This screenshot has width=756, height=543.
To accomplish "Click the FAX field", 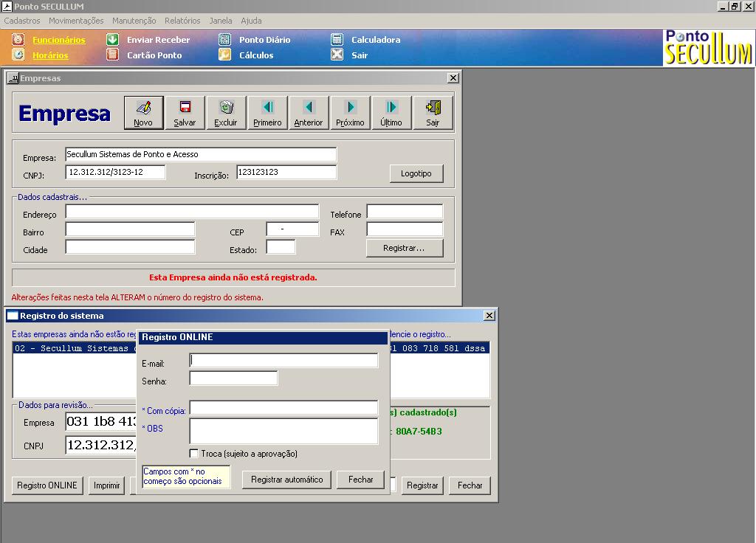I will click(x=405, y=229).
